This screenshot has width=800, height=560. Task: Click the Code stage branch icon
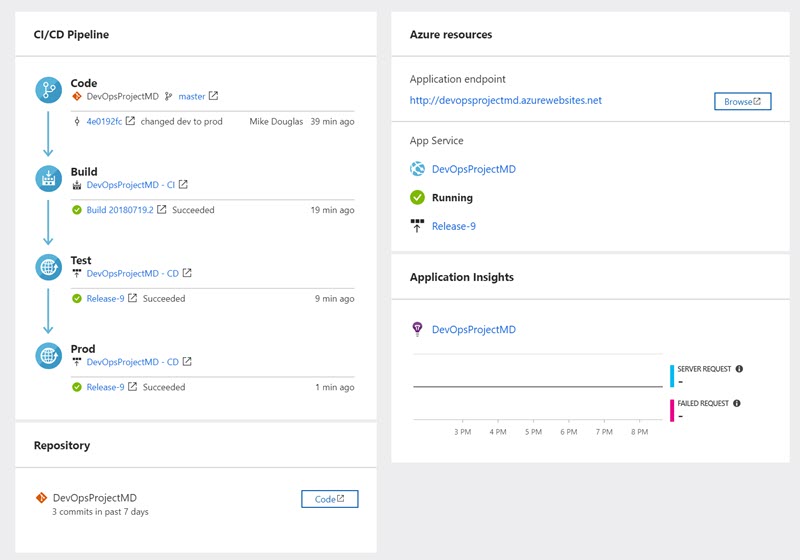coord(48,90)
